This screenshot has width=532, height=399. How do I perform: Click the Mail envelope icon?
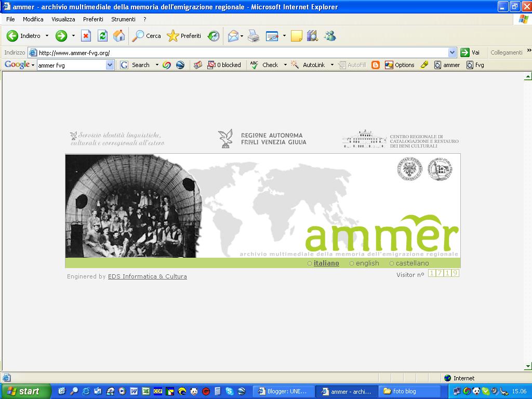233,36
